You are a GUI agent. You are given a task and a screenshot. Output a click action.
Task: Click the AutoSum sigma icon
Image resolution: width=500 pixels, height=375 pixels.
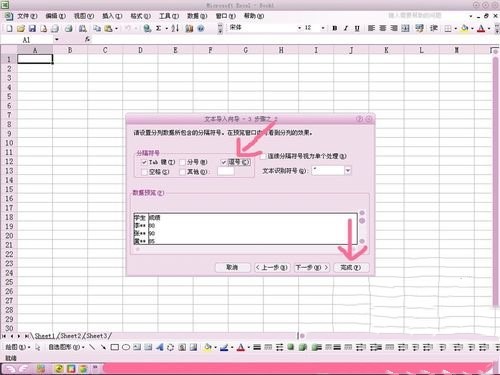[159, 29]
